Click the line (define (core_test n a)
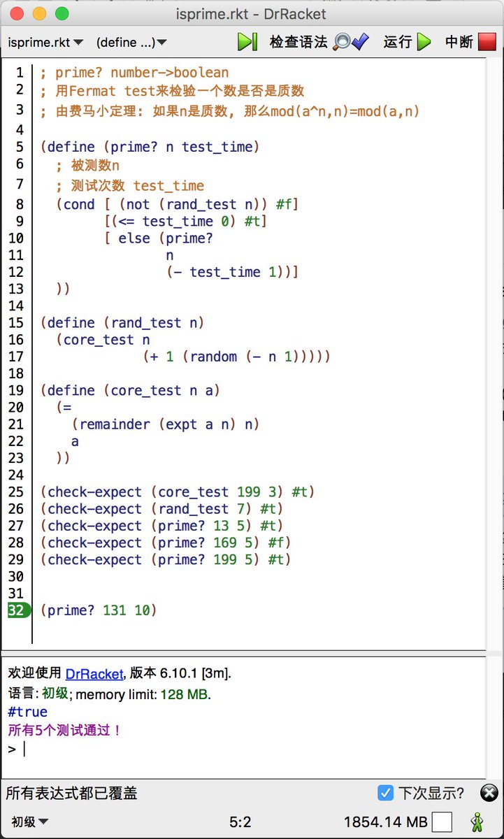504x839 pixels. coord(130,391)
